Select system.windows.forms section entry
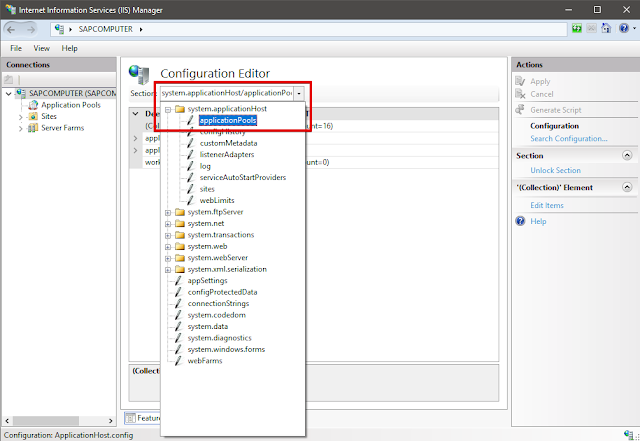 point(226,349)
